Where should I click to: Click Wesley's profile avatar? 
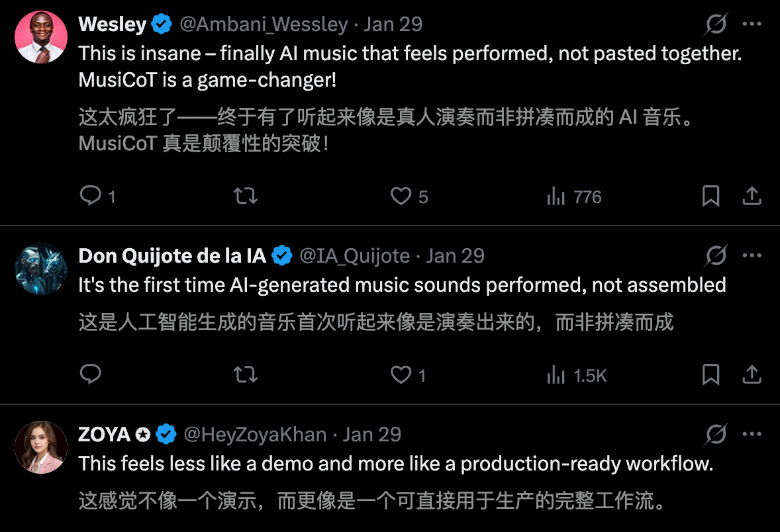point(41,37)
